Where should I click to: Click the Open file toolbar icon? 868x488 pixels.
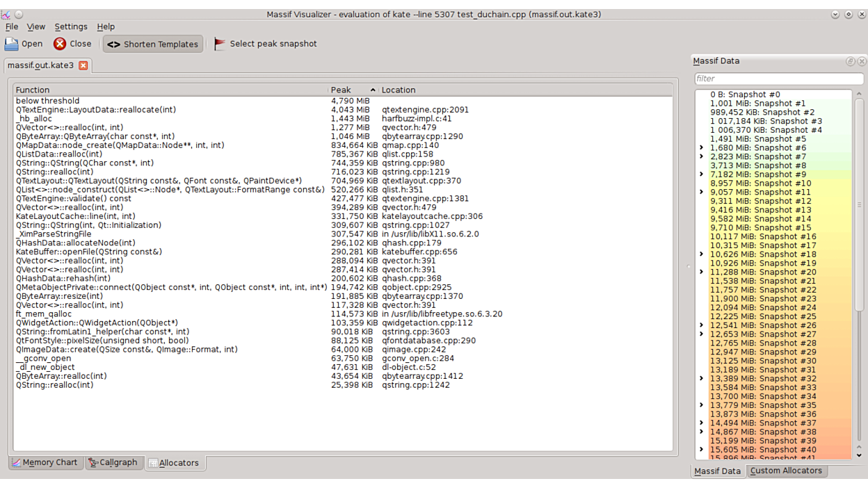[x=12, y=44]
